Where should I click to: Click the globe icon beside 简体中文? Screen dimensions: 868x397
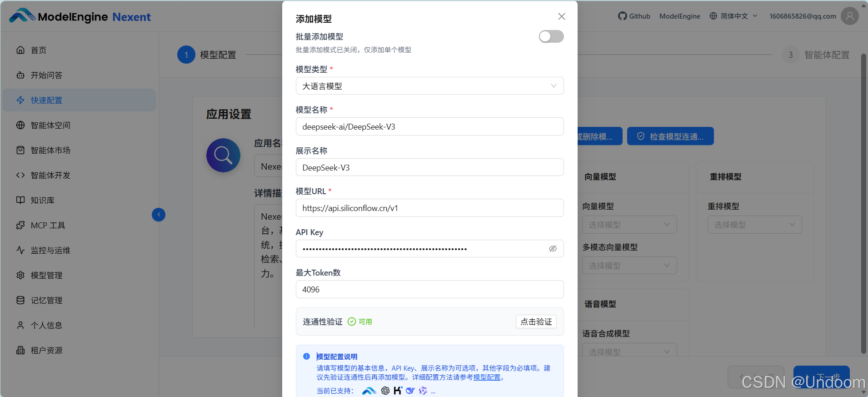tap(713, 16)
